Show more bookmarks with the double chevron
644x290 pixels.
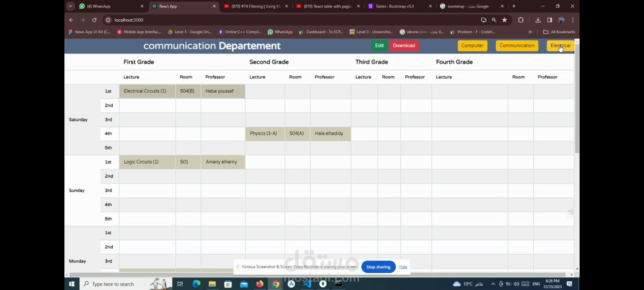pyautogui.click(x=530, y=32)
